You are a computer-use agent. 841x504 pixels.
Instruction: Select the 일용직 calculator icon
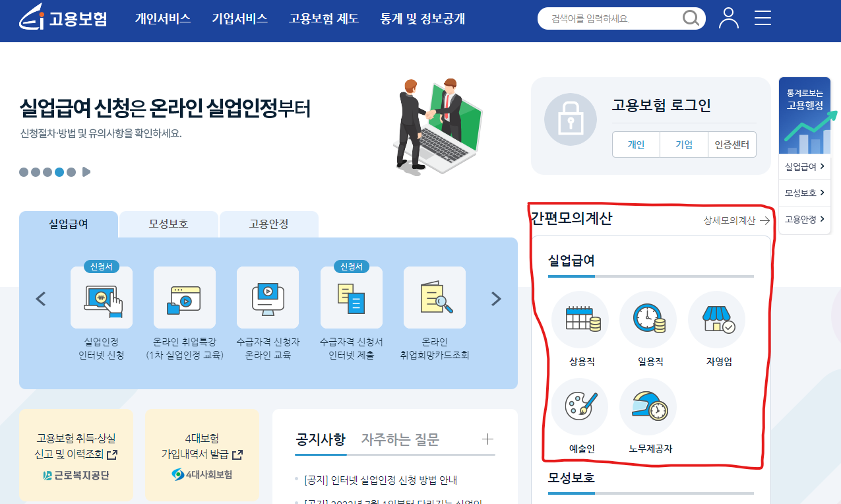tap(648, 319)
